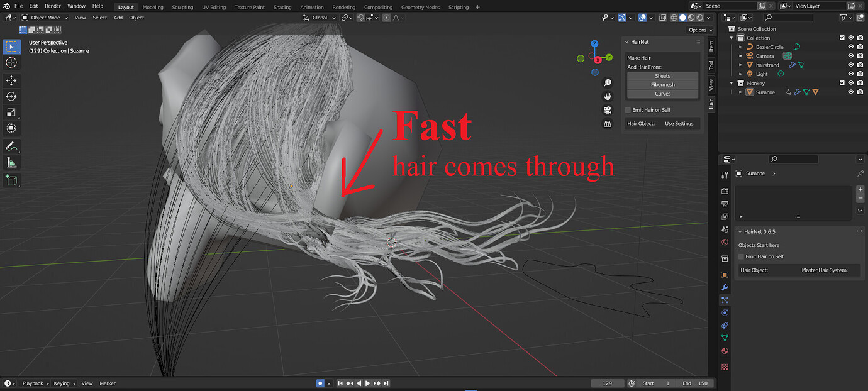
Task: Open the Playback dropdown
Action: pos(36,383)
